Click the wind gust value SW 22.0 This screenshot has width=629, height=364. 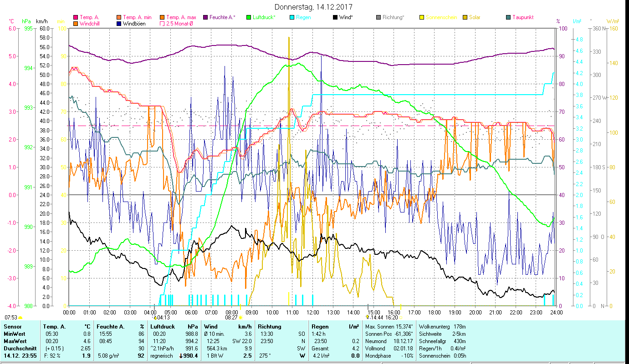(241, 341)
